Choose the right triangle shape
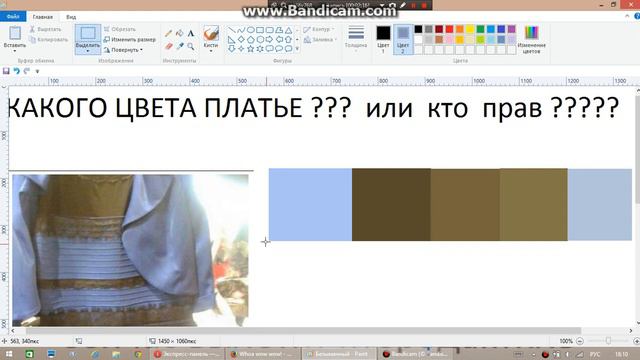This screenshot has height=360, width=640. pos(231,40)
